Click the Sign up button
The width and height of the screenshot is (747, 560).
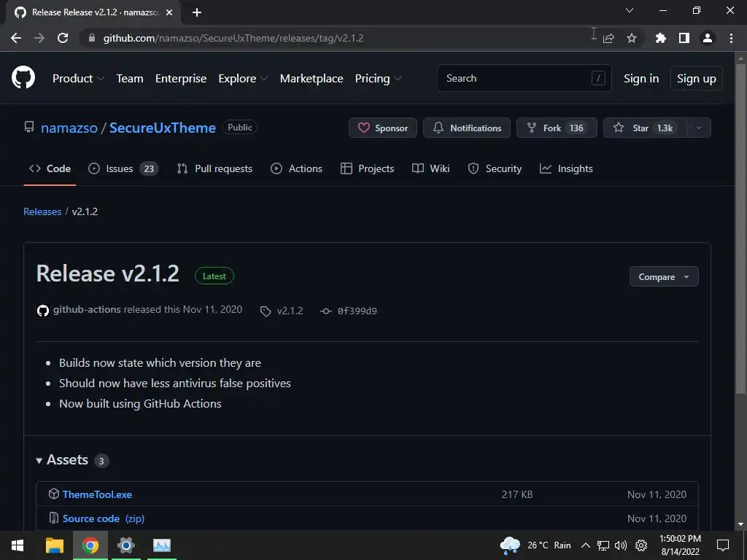697,79
